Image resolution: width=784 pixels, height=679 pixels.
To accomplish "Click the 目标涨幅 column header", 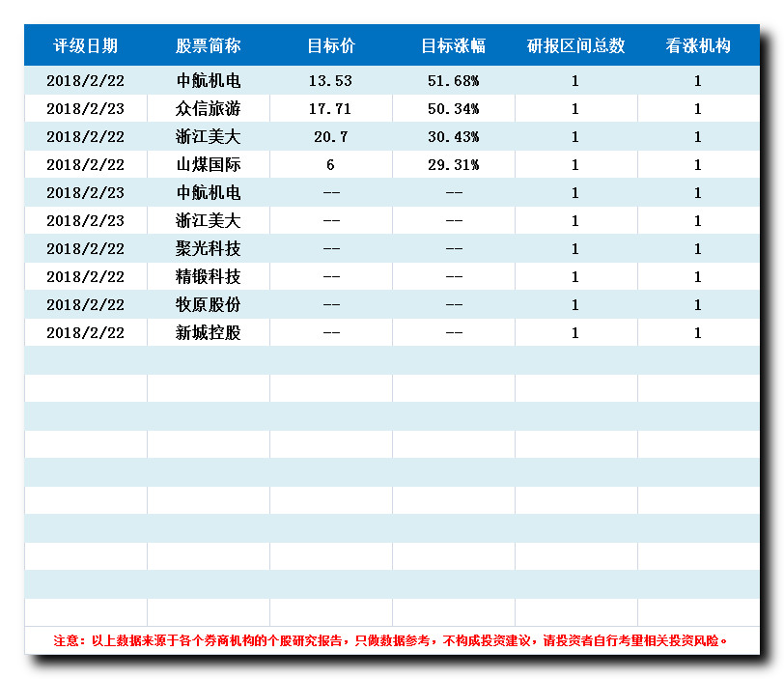I will point(454,45).
